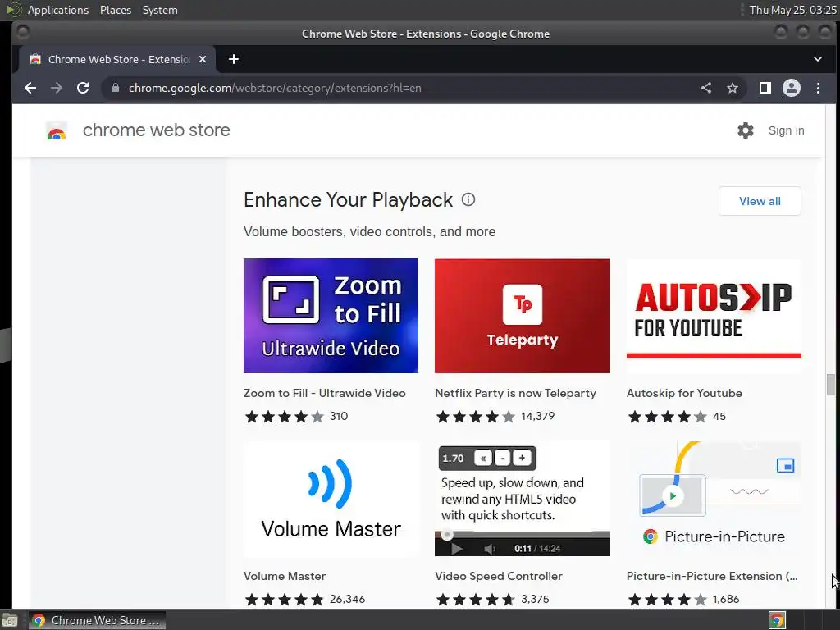
Task: Expand the tab search dropdown arrow
Action: point(818,59)
